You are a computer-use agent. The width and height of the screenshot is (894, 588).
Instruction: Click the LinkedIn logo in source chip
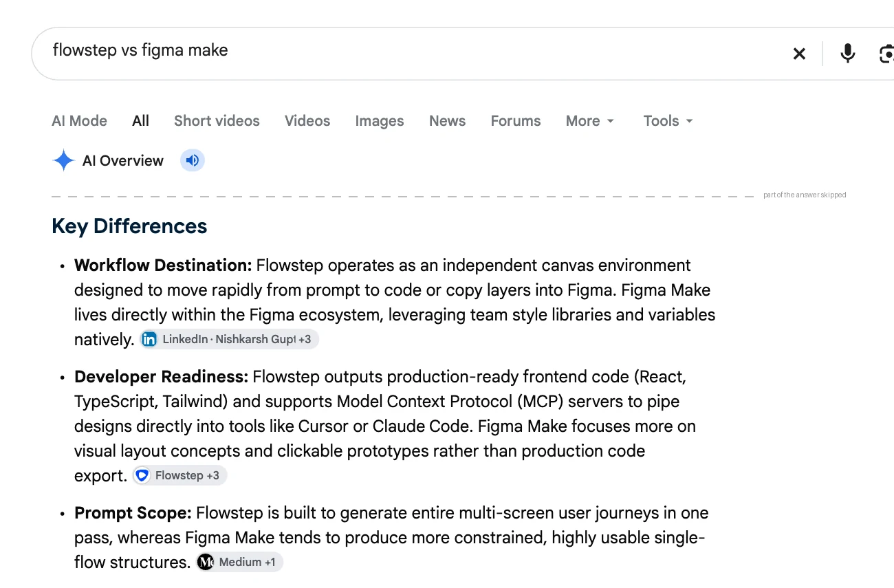click(x=149, y=339)
